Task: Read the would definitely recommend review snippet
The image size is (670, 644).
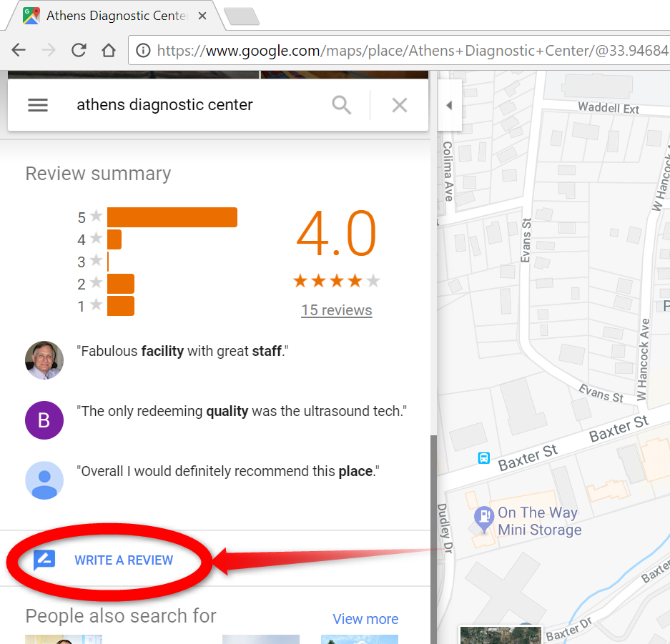Action: click(x=228, y=471)
